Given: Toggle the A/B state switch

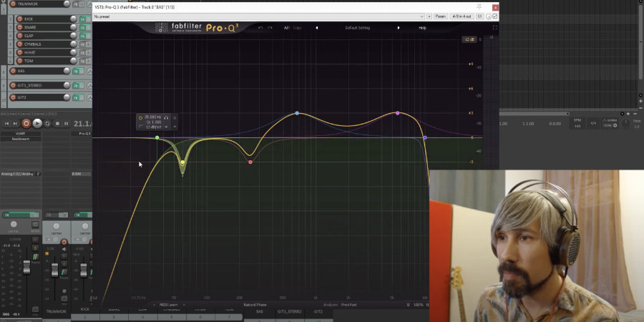Looking at the screenshot, I should click(x=287, y=28).
